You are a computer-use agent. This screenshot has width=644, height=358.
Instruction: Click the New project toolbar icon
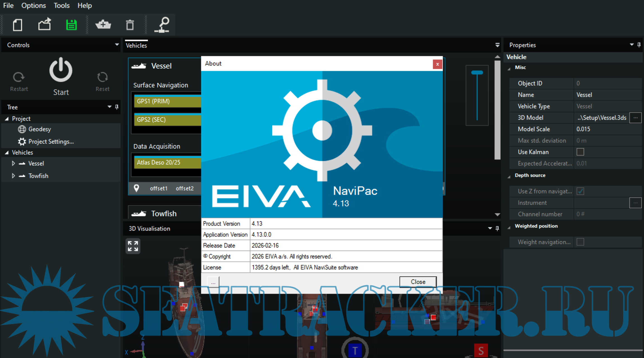(x=18, y=25)
